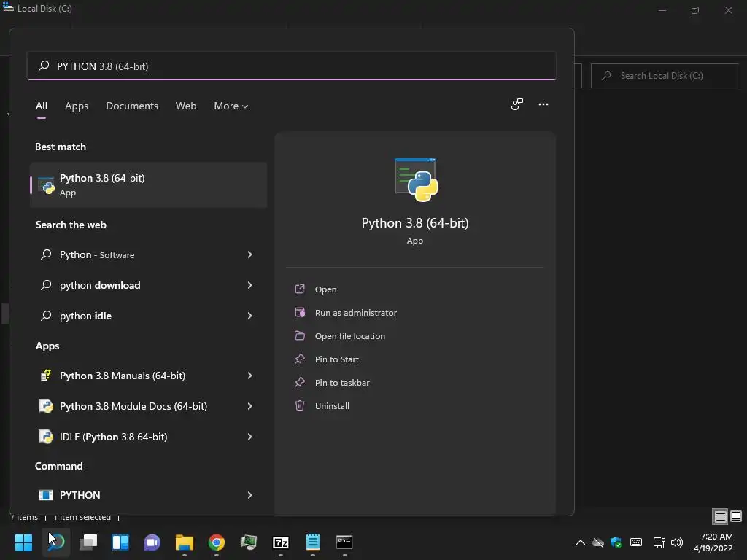Open Task View from taskbar
The image size is (747, 560).
tap(88, 542)
